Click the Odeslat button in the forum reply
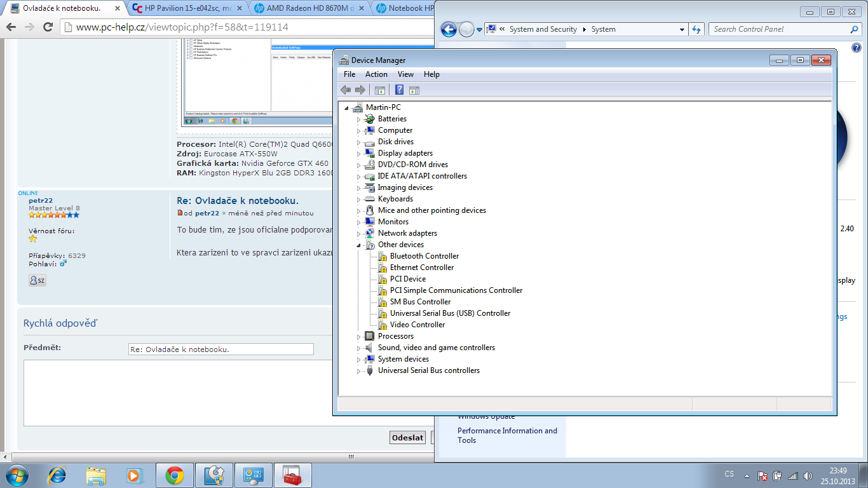The width and height of the screenshot is (868, 488). (407, 438)
